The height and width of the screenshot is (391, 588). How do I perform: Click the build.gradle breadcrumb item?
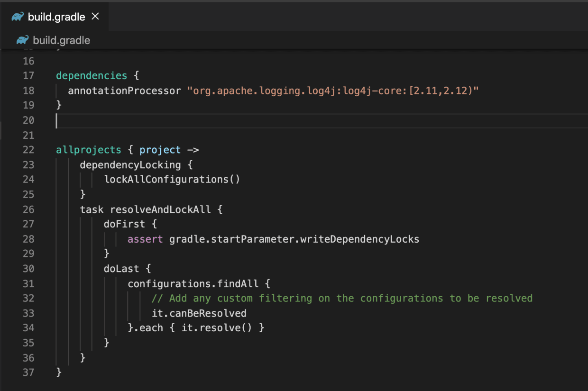(x=61, y=40)
